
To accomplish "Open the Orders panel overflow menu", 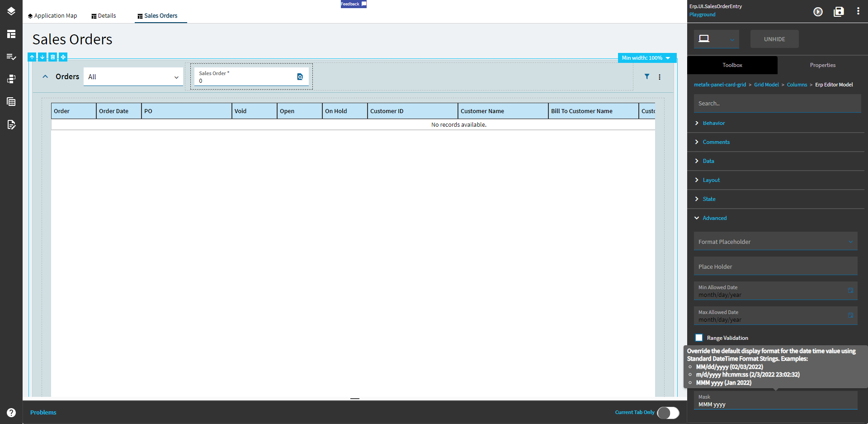I will (x=660, y=77).
